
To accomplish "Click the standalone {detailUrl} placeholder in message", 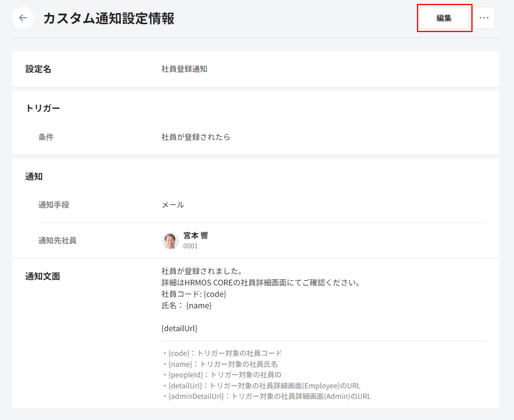I will coord(179,328).
